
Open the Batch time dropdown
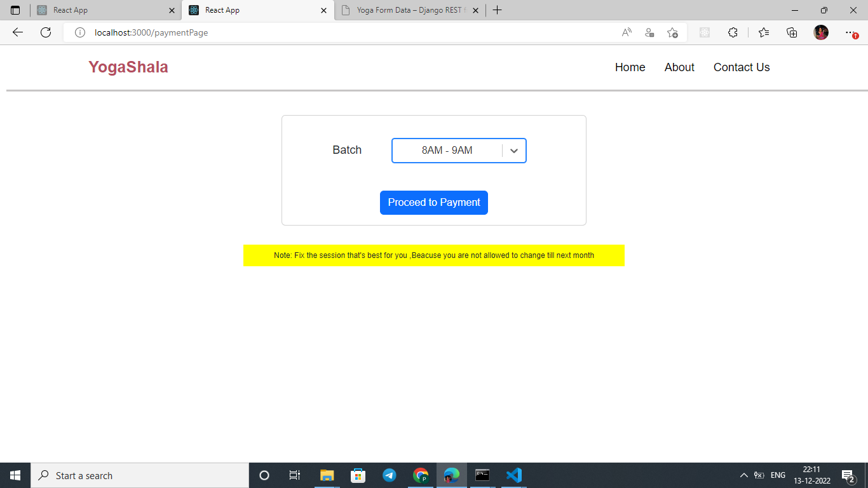[x=459, y=151]
